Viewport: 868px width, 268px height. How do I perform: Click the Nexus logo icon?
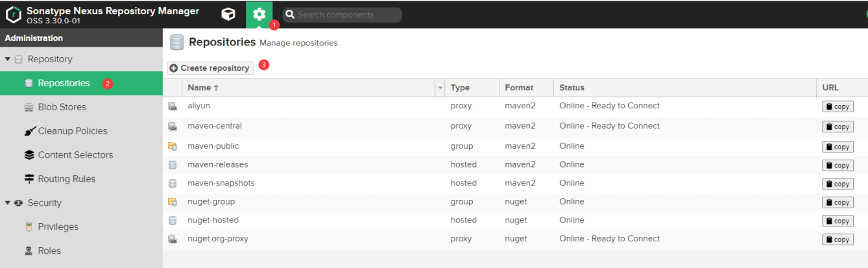(14, 14)
